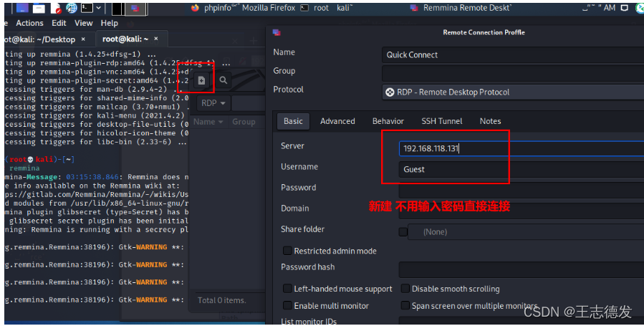Close the ~/Desktop terminal tab

tap(83, 39)
